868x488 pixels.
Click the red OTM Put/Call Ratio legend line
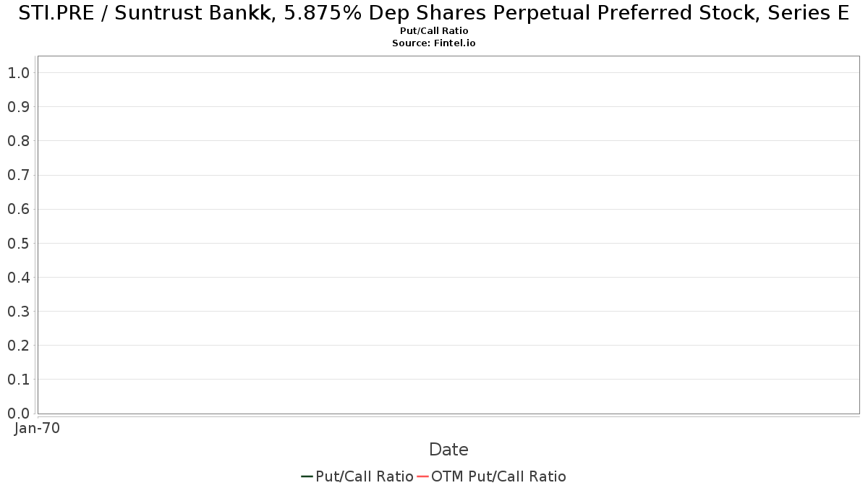(x=423, y=476)
